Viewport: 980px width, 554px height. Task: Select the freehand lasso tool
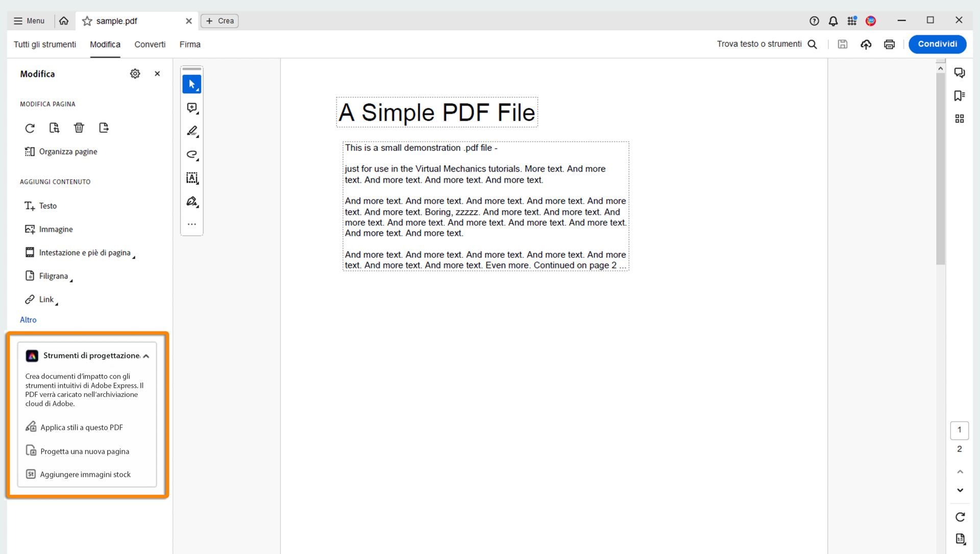[191, 155]
